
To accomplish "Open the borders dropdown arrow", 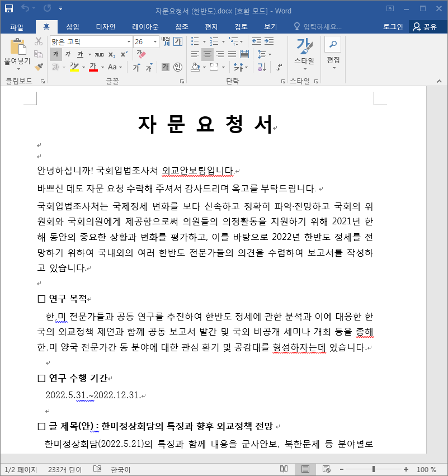I will point(223,67).
